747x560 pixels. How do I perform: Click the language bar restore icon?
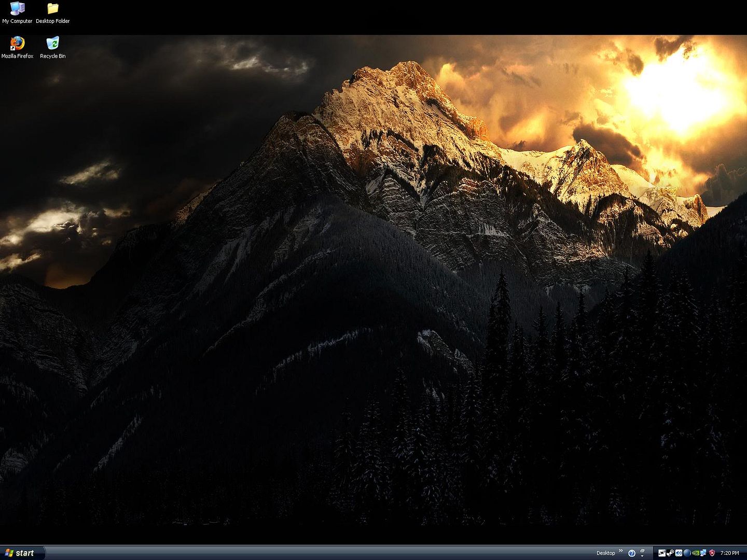[x=642, y=551]
